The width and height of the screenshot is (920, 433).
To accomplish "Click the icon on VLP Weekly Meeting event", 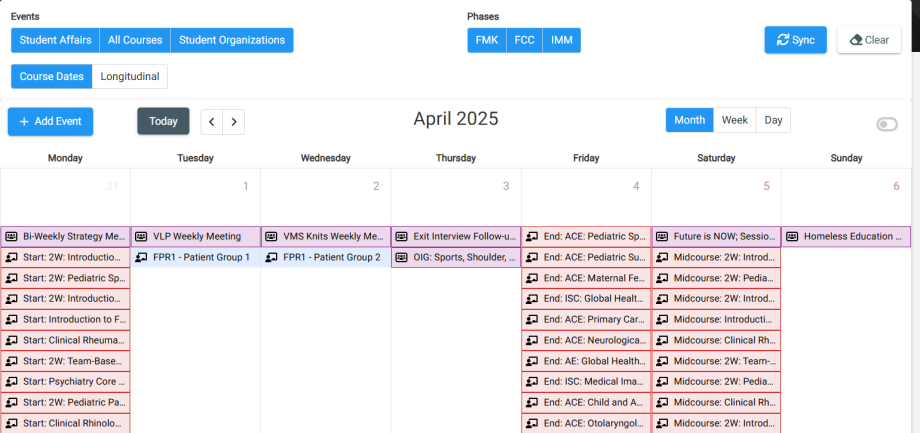I will 141,237.
